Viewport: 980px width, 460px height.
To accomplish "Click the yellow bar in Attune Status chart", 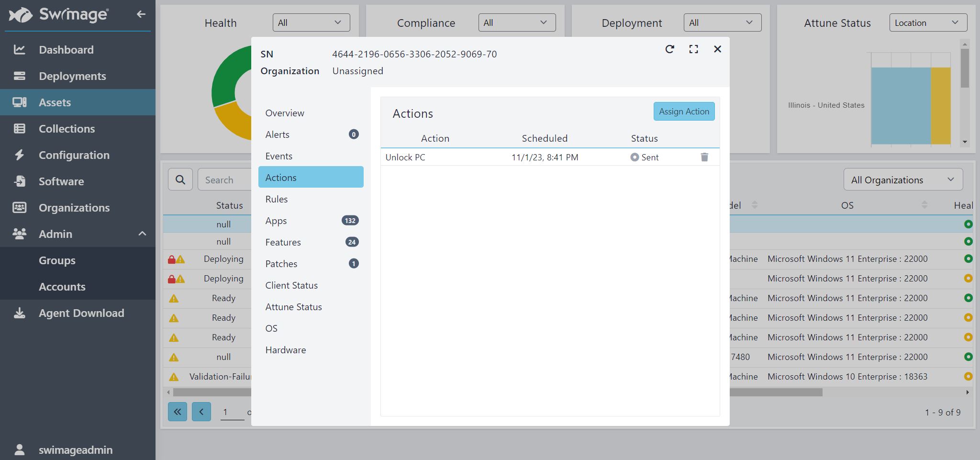I will pos(940,105).
